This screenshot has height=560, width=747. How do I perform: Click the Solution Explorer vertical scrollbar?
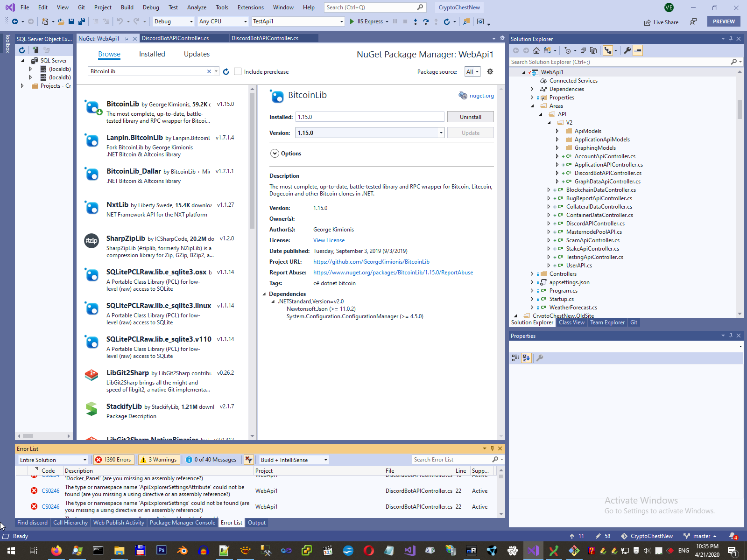740,110
